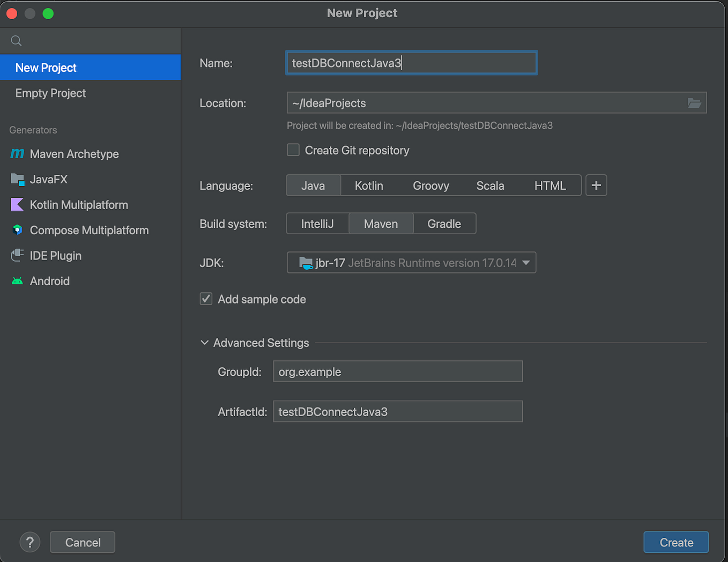Viewport: 728px width, 562px height.
Task: Cancel the New Project dialog
Action: pyautogui.click(x=82, y=542)
